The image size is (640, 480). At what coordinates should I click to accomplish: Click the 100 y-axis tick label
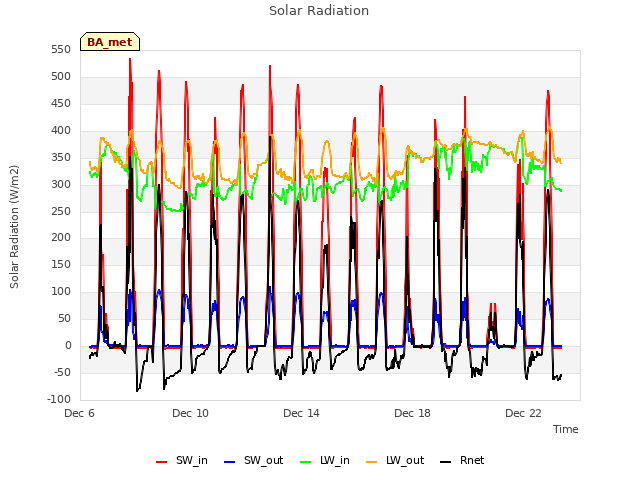(x=61, y=291)
